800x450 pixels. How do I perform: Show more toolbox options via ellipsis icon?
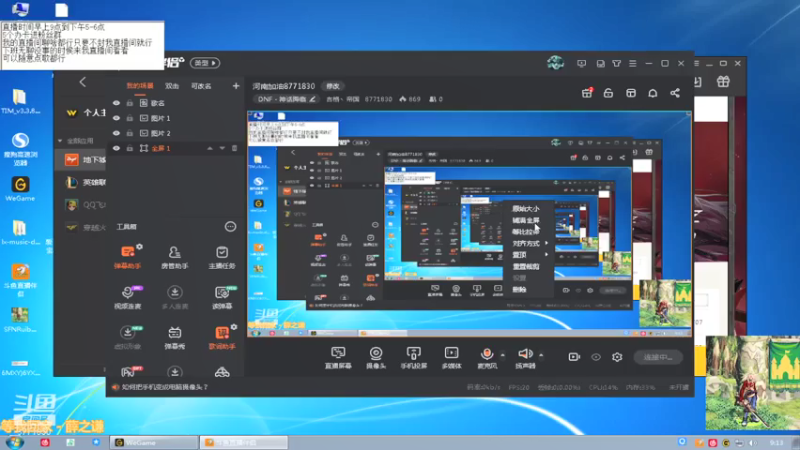(231, 227)
